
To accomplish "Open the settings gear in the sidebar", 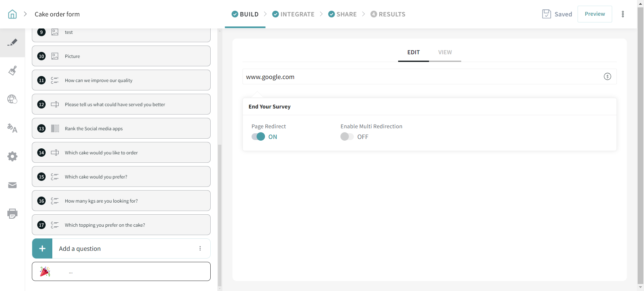I will (x=12, y=156).
